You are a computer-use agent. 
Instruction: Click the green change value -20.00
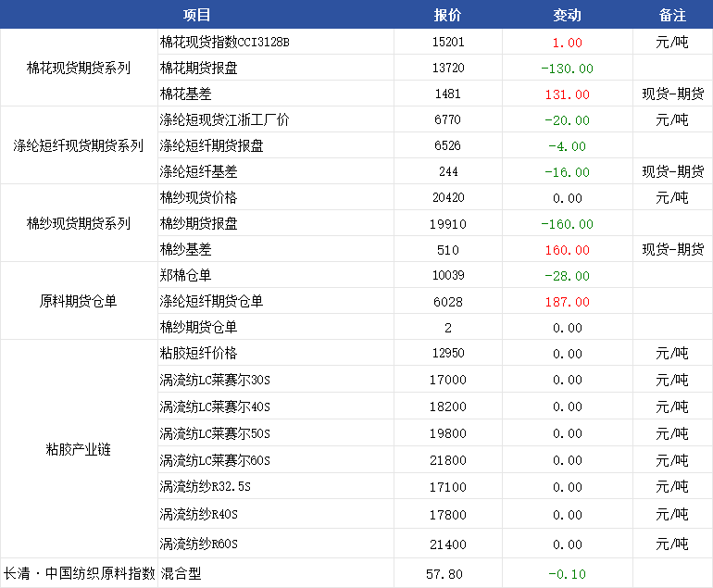point(567,120)
